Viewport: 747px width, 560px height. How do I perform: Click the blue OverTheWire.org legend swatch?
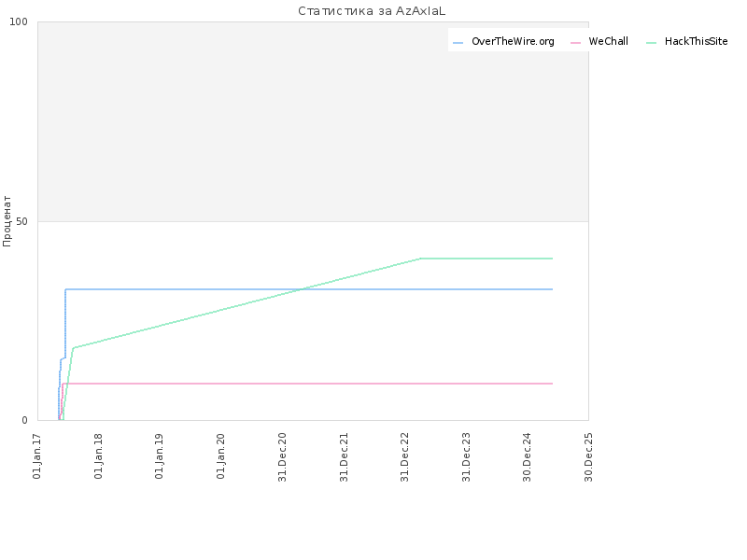click(458, 43)
